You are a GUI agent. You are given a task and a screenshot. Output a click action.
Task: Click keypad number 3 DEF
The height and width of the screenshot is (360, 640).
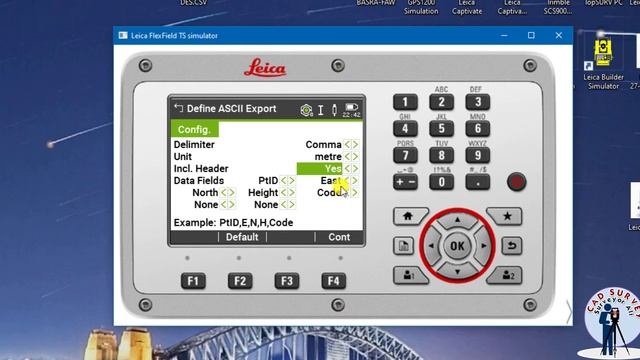point(478,102)
